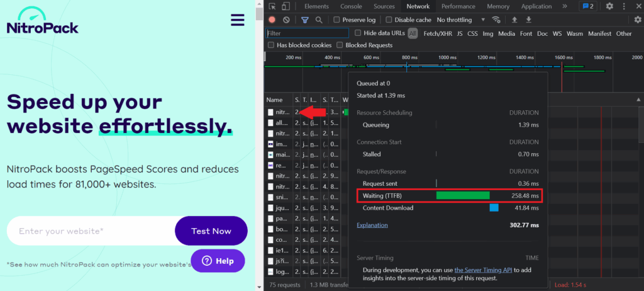Filter requests by CSS type
644x291 pixels.
coord(472,34)
